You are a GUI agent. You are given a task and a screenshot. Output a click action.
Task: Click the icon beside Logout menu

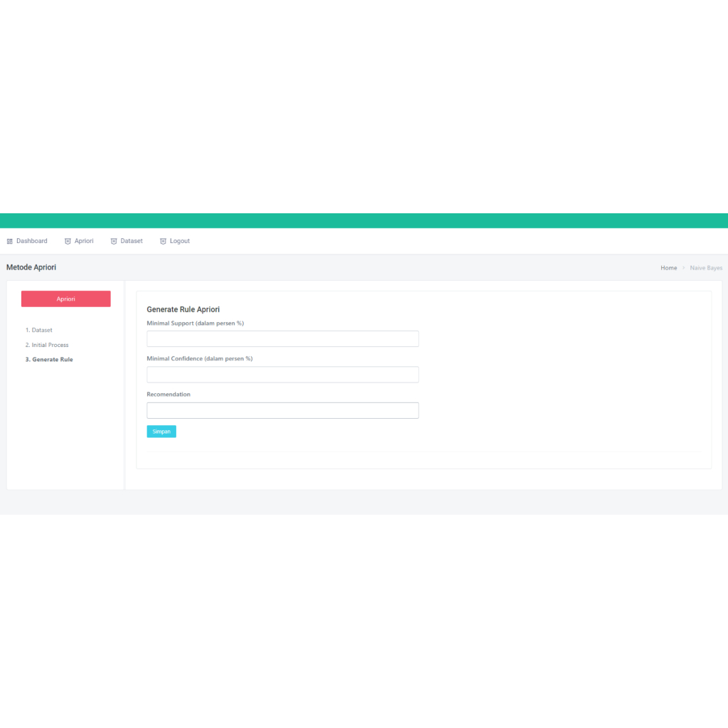point(163,242)
